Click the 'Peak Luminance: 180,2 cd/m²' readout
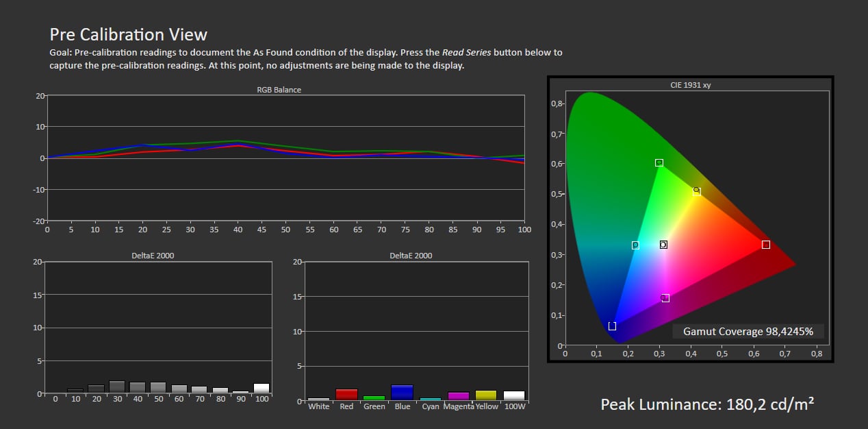Viewport: 868px width, 429px height. pyautogui.click(x=708, y=404)
